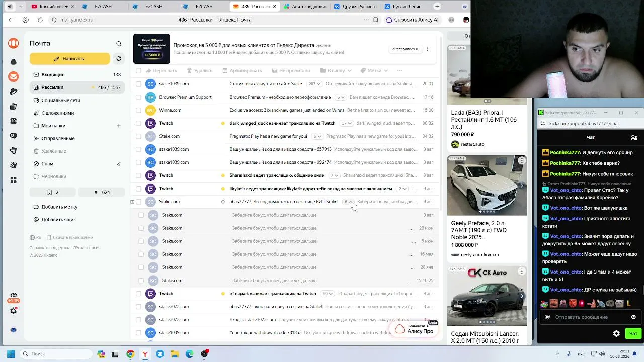Click the yellow Написать compose button

69,59
